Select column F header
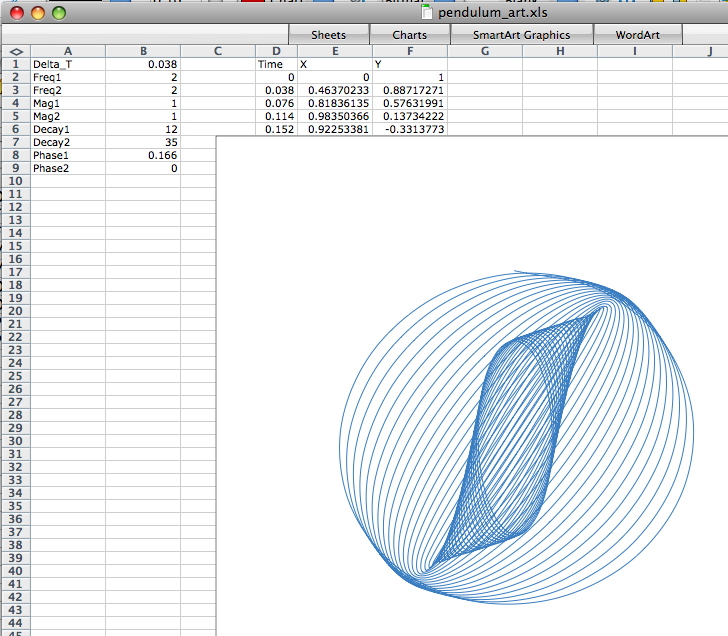This screenshot has height=636, width=728. click(410, 51)
